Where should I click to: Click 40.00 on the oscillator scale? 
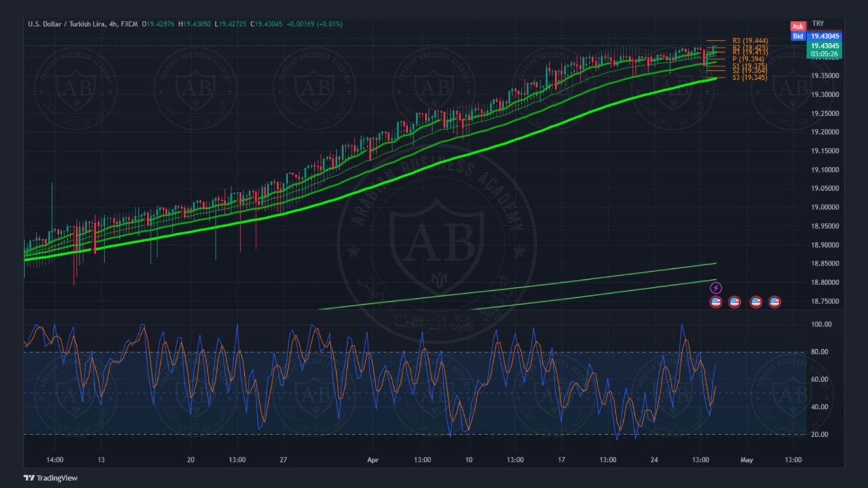(819, 407)
